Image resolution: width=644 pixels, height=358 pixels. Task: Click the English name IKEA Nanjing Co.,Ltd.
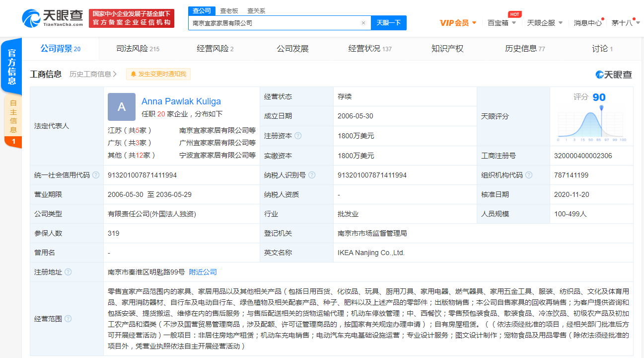[x=371, y=253]
